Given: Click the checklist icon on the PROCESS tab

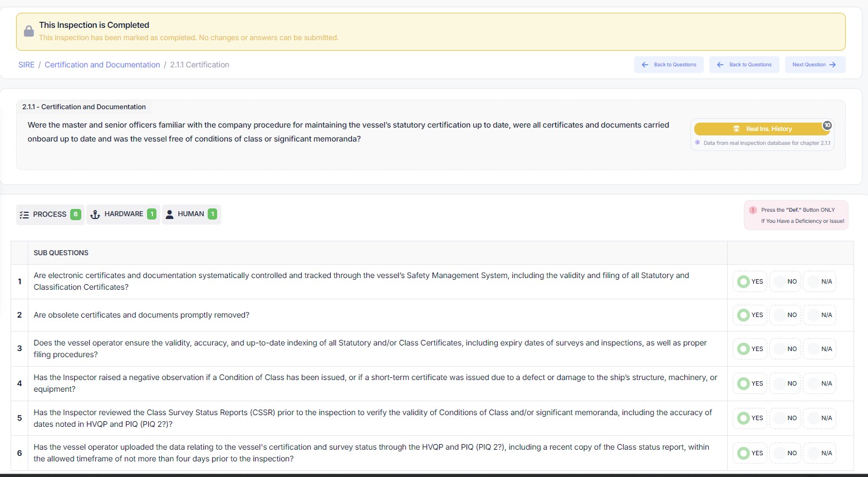Looking at the screenshot, I should pos(24,215).
